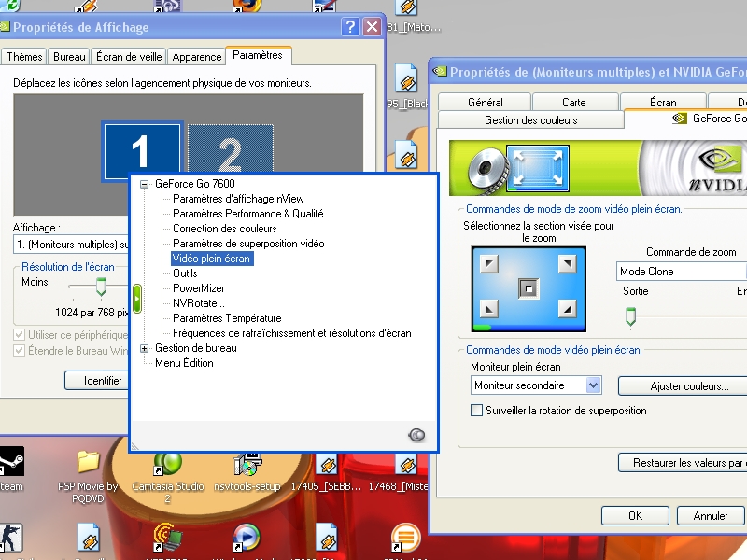Click the top-right zoom section arrow
This screenshot has height=560, width=747.
tap(567, 263)
